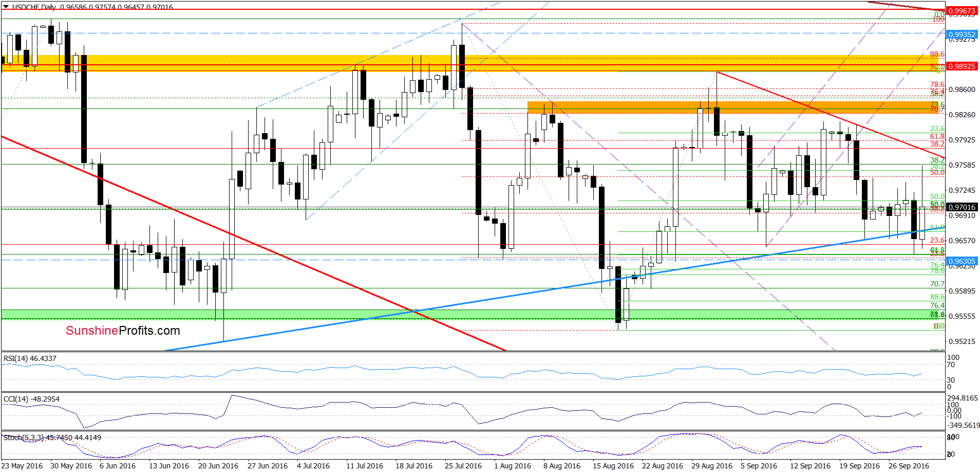Click the 0.95895 value on price axis
Viewport: 980px width, 473px height.
click(x=962, y=291)
